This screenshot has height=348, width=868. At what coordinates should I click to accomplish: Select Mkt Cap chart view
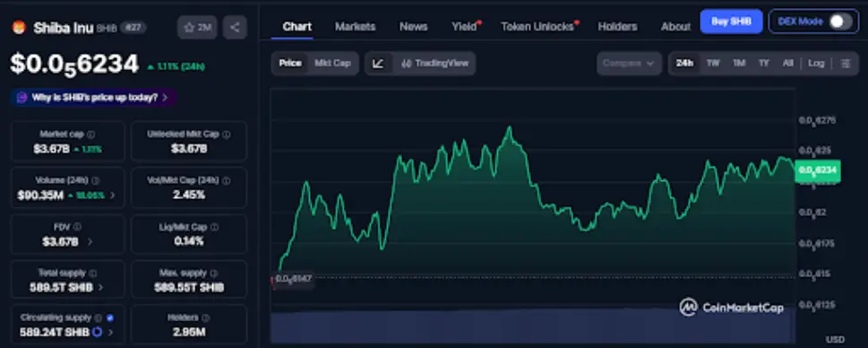[x=332, y=63]
